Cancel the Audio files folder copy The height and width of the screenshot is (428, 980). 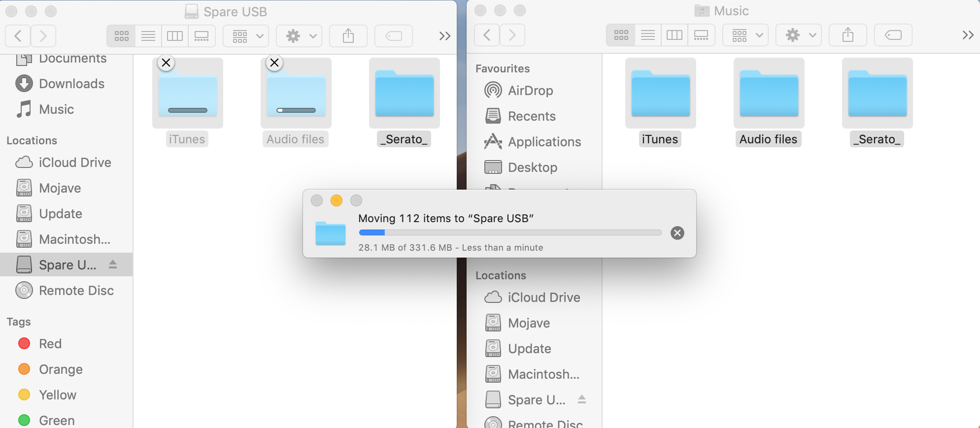pyautogui.click(x=274, y=63)
